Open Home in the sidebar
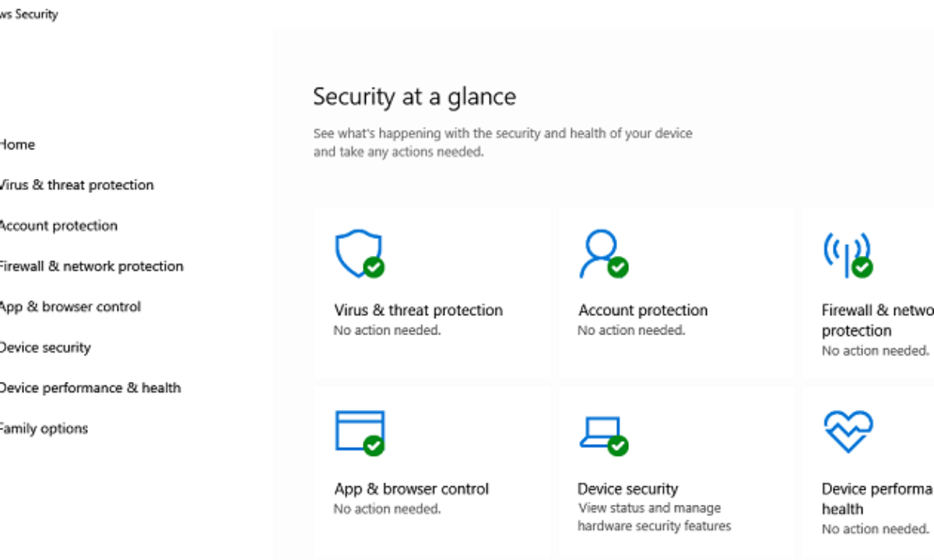This screenshot has height=560, width=934. 17,145
